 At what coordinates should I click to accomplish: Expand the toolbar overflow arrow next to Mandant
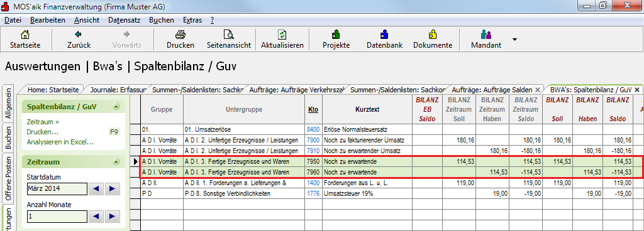tap(514, 40)
